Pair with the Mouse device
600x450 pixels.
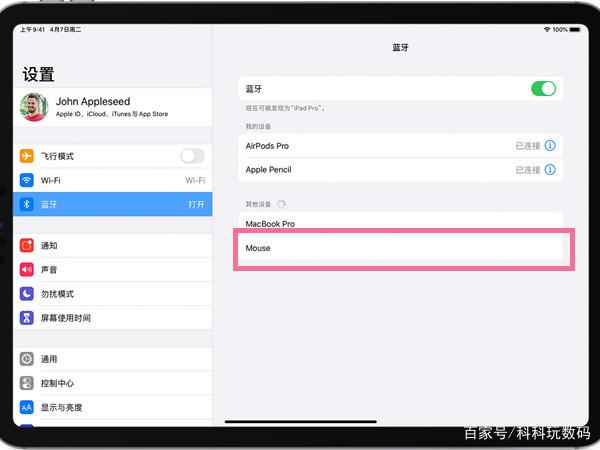pos(401,248)
